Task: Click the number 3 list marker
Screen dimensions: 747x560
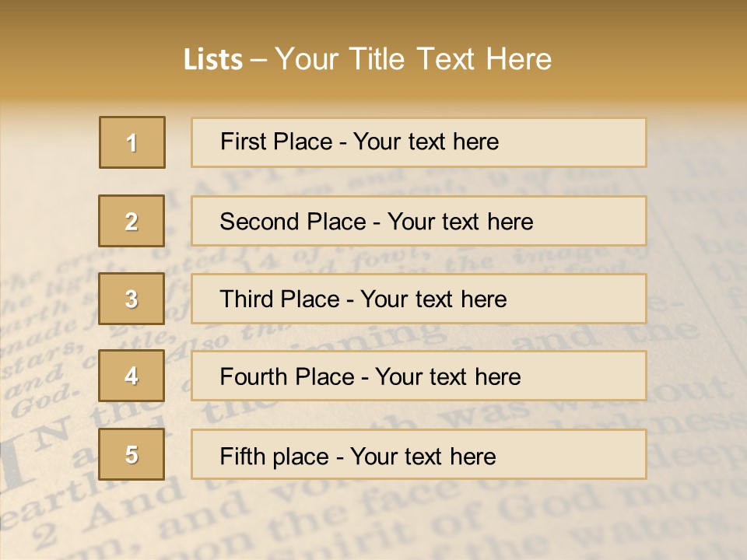Action: pos(132,299)
